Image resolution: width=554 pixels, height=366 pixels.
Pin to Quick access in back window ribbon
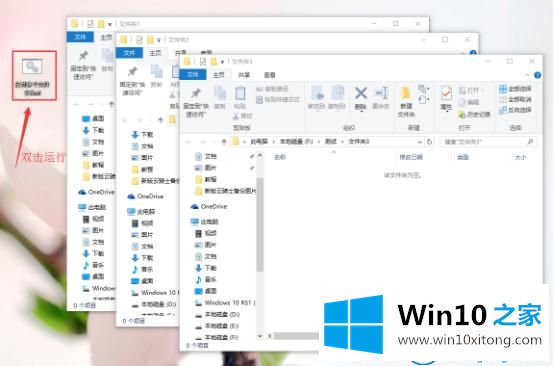(x=83, y=65)
